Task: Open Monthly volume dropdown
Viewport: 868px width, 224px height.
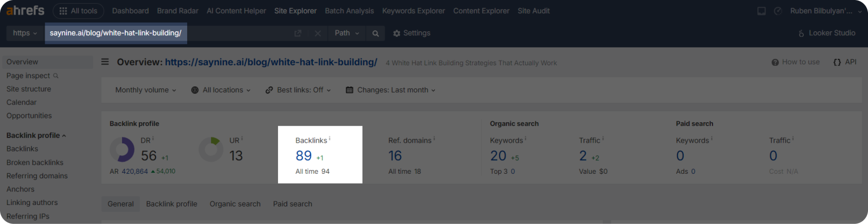Action: click(x=146, y=90)
